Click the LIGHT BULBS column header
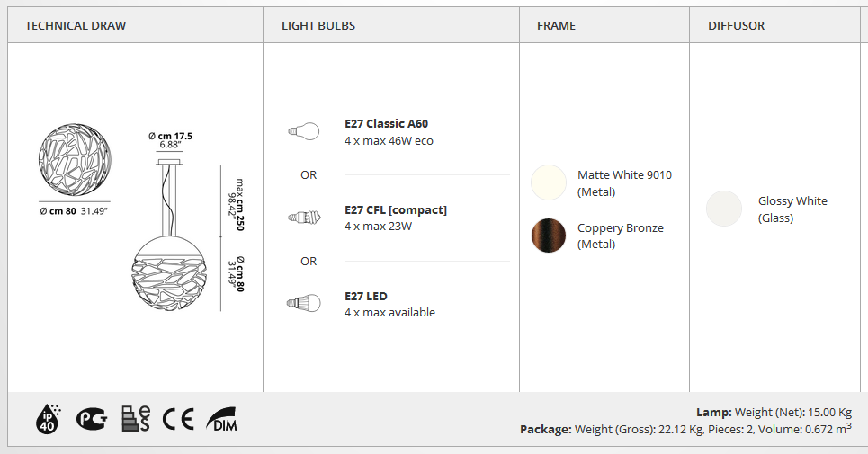The width and height of the screenshot is (868, 454). (x=318, y=25)
